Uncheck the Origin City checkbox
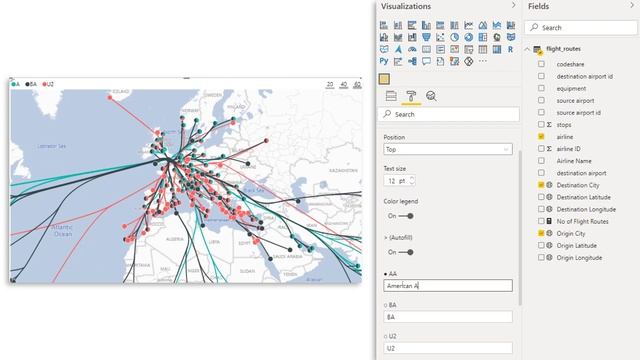The width and height of the screenshot is (640, 360). pos(541,233)
